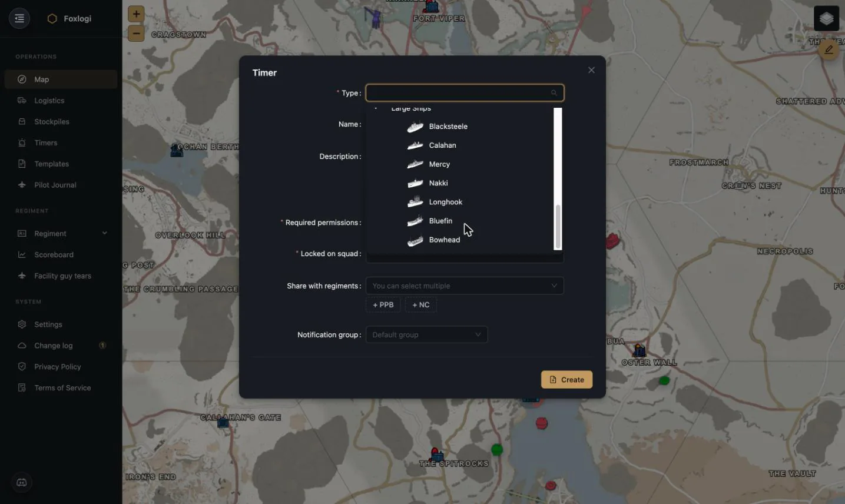Zoom out the map with minus button
Image resolution: width=845 pixels, height=504 pixels.
click(136, 34)
